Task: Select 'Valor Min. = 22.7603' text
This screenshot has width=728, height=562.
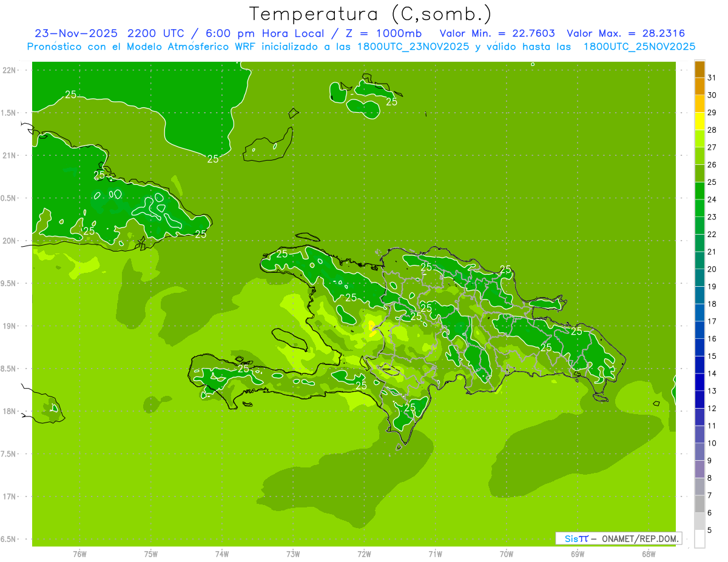Action: pyautogui.click(x=497, y=33)
